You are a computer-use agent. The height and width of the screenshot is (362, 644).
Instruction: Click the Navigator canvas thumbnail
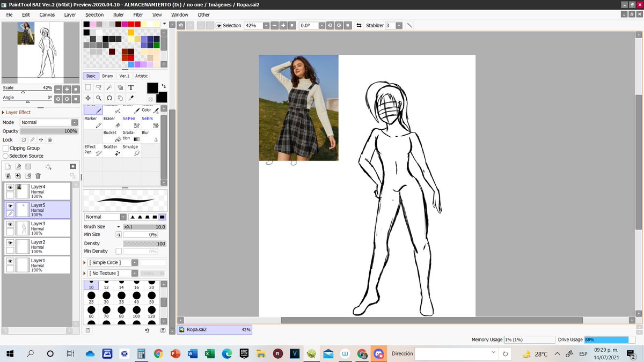point(40,52)
